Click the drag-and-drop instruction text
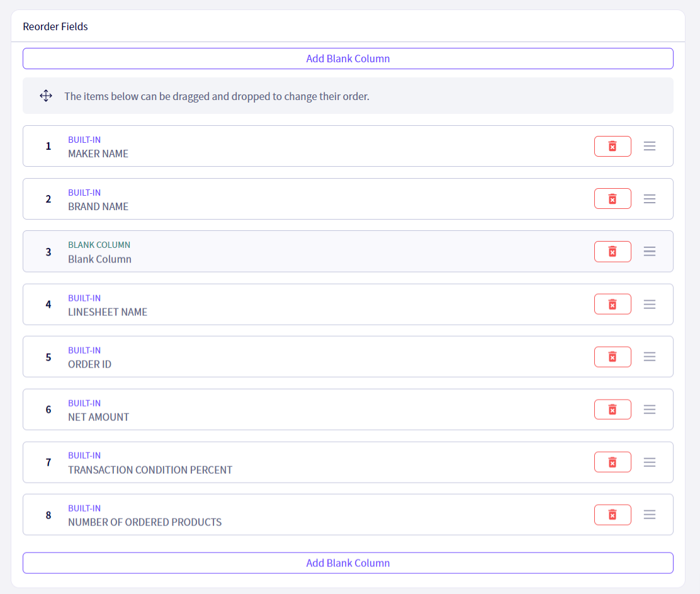The image size is (700, 594). [217, 96]
